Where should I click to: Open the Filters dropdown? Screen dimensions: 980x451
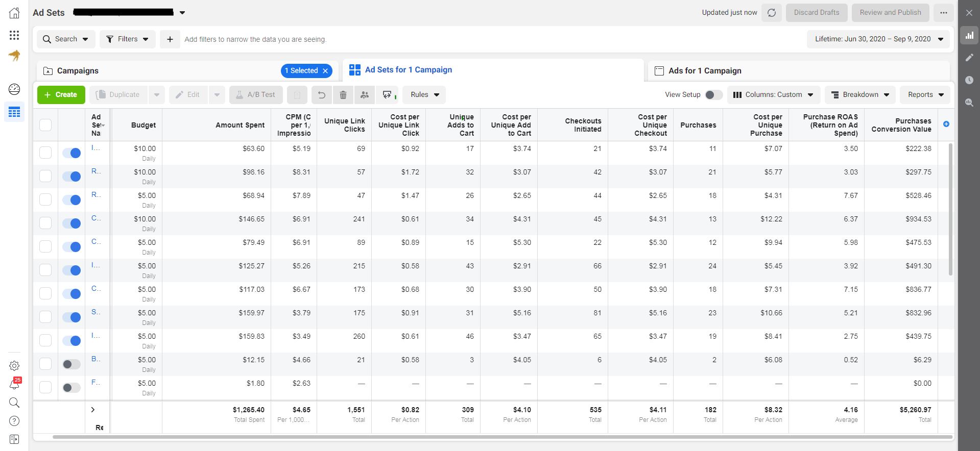128,39
